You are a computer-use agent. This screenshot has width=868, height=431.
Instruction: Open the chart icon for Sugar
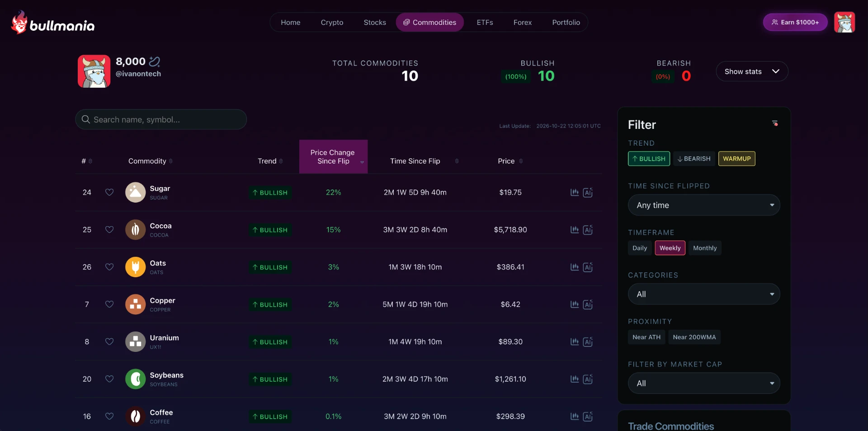pyautogui.click(x=575, y=192)
